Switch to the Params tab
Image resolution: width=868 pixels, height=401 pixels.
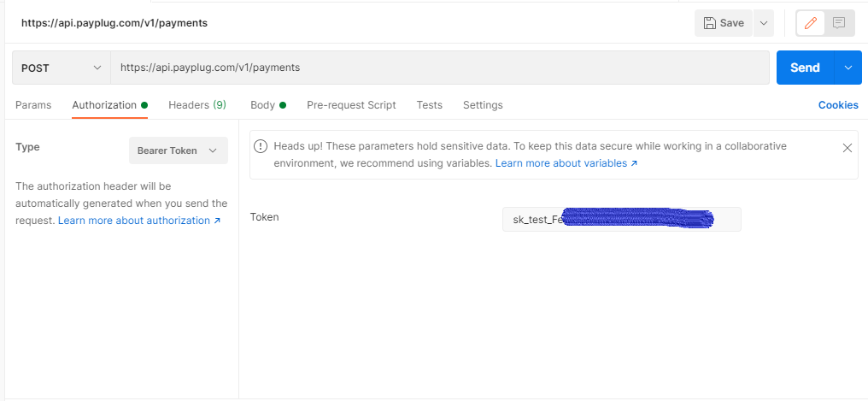(33, 104)
